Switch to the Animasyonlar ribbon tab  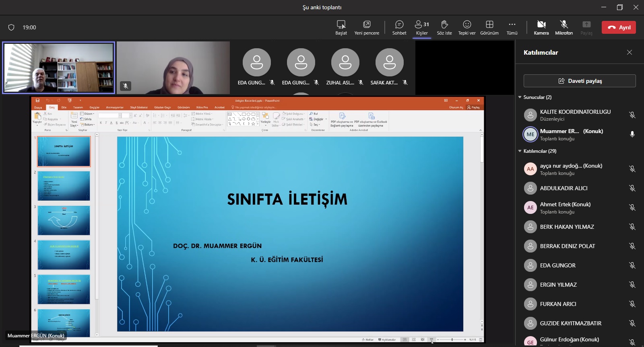click(115, 107)
